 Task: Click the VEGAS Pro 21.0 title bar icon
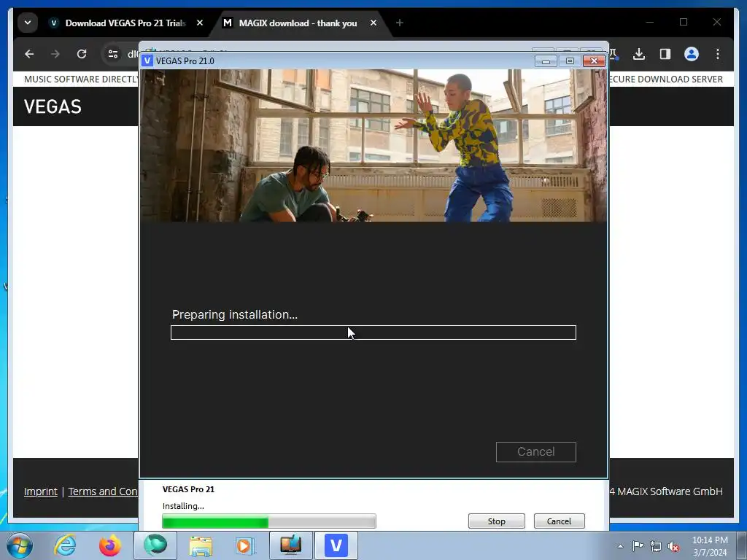tap(147, 61)
